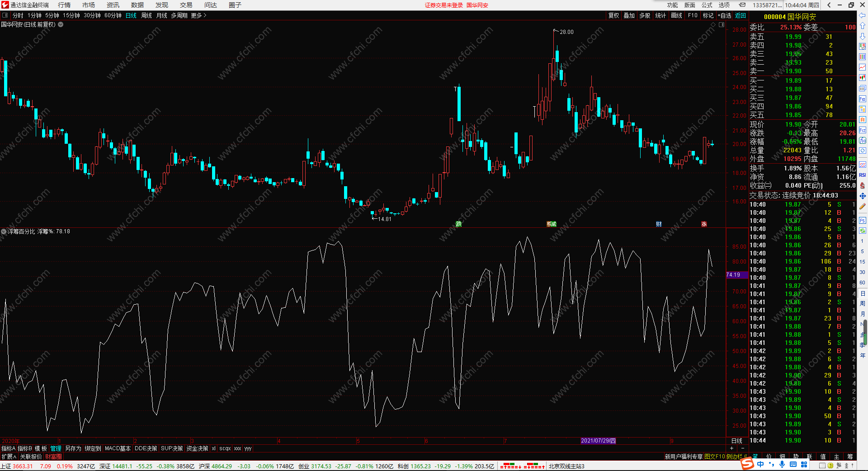This screenshot has width=868, height=471.
Task: Switch to 30分钟 chart period
Action: (92, 15)
